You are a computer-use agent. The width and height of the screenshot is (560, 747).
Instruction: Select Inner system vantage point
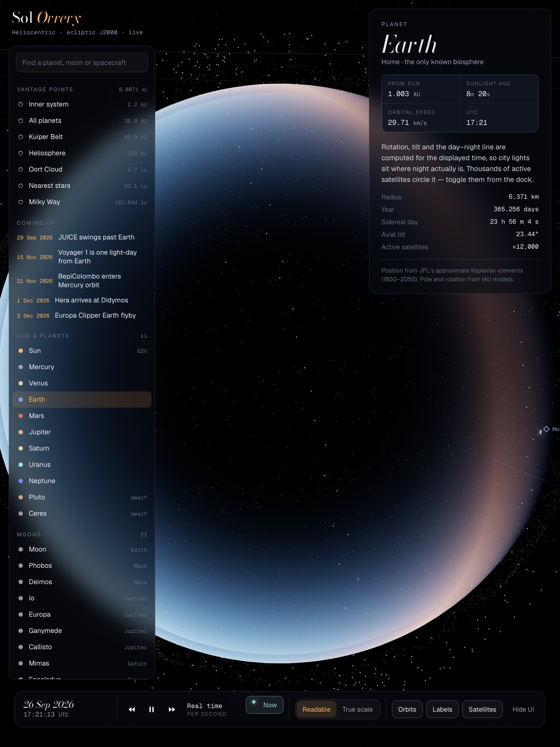pos(82,104)
